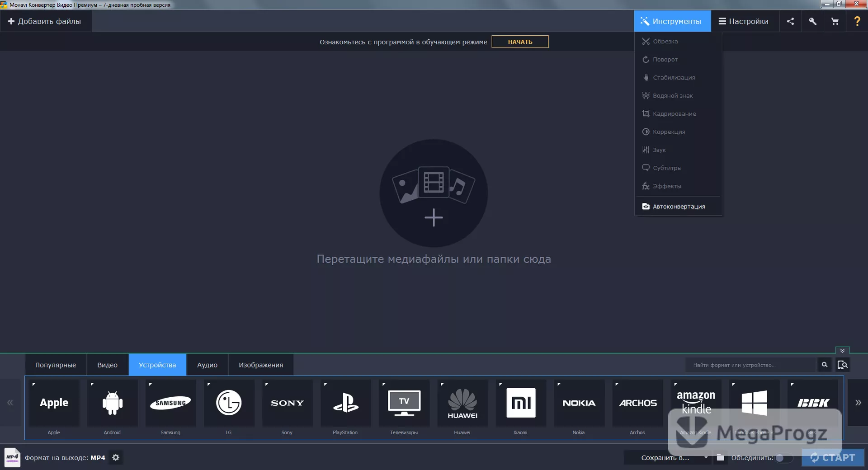The image size is (868, 470).
Task: Open the shopping cart purchase icon
Action: click(835, 21)
